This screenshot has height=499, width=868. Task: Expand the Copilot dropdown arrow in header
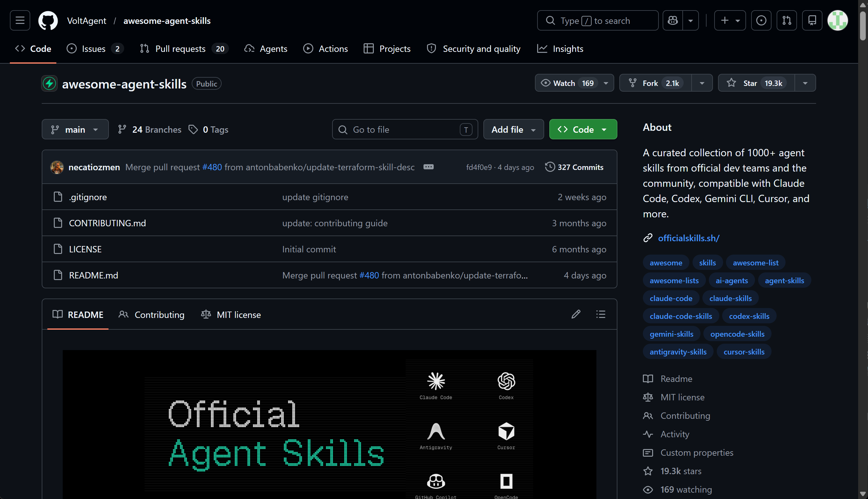pyautogui.click(x=690, y=21)
